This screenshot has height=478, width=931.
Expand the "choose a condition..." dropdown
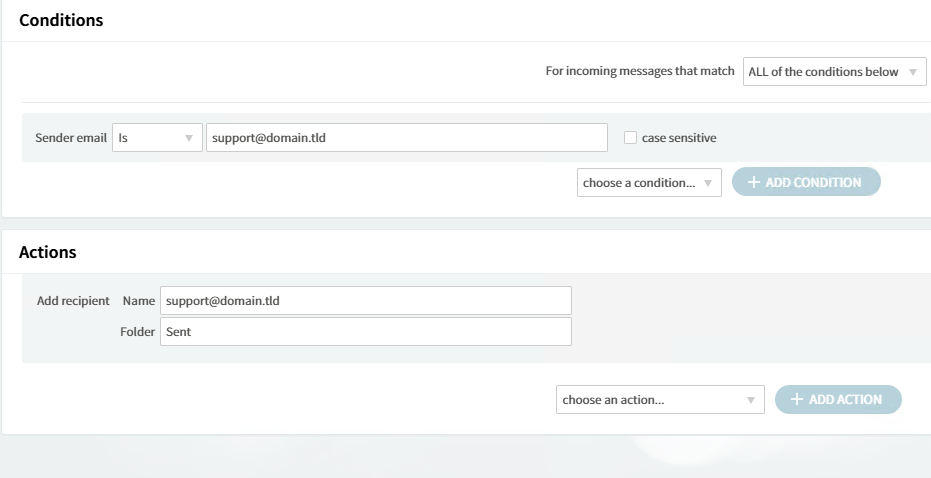click(x=649, y=183)
